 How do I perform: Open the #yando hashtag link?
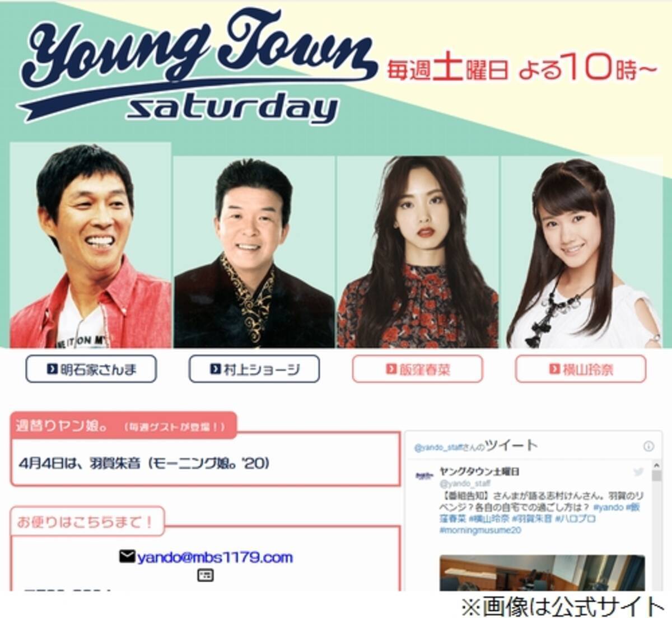point(608,507)
